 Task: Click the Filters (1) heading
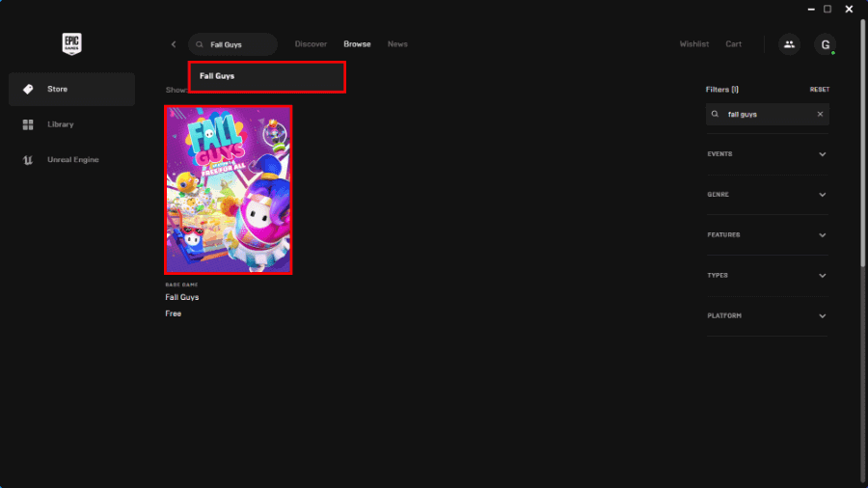[x=721, y=90]
